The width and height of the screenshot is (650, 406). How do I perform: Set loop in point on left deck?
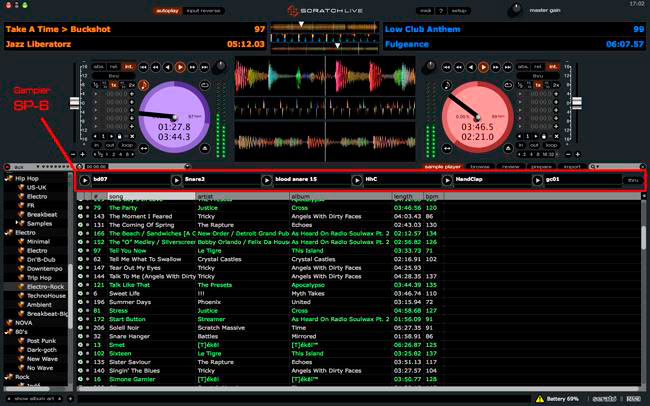click(x=97, y=146)
